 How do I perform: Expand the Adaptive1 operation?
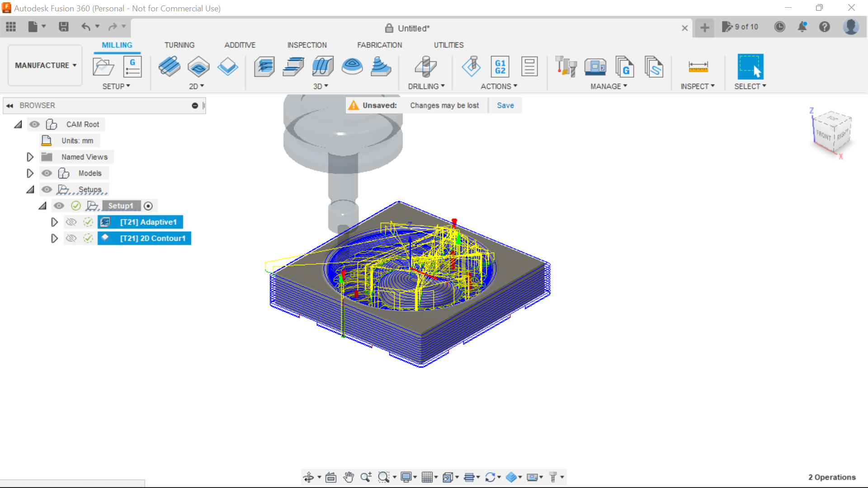click(54, 222)
